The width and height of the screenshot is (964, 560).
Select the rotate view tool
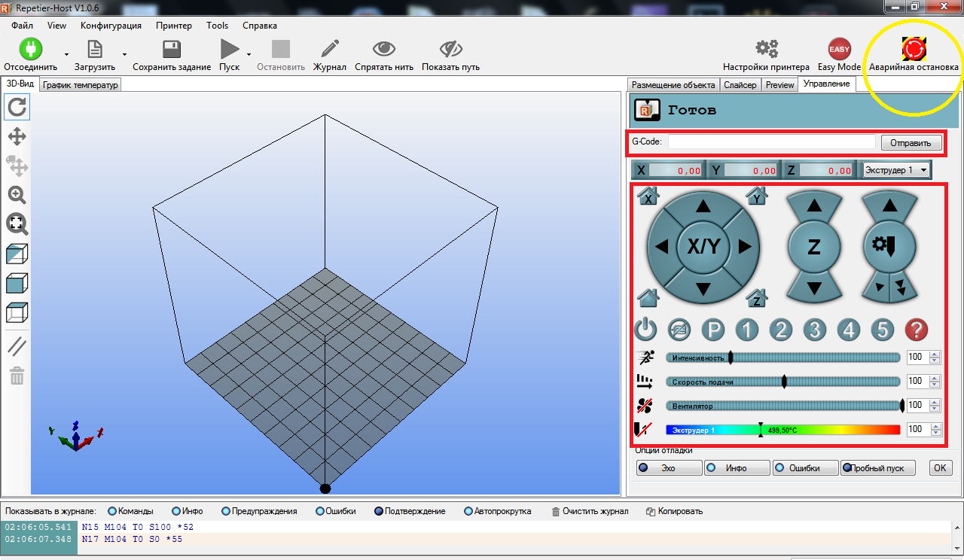[17, 107]
